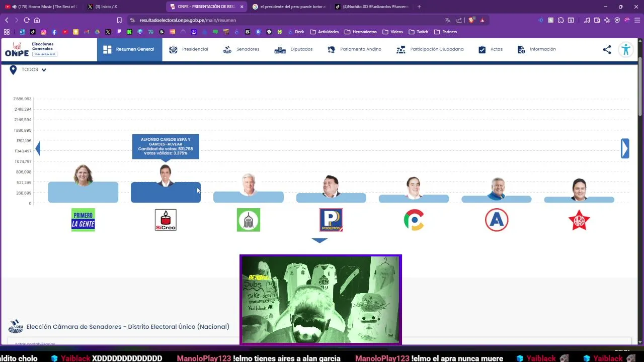Switch to the Inicio / X tab

pyautogui.click(x=123, y=7)
